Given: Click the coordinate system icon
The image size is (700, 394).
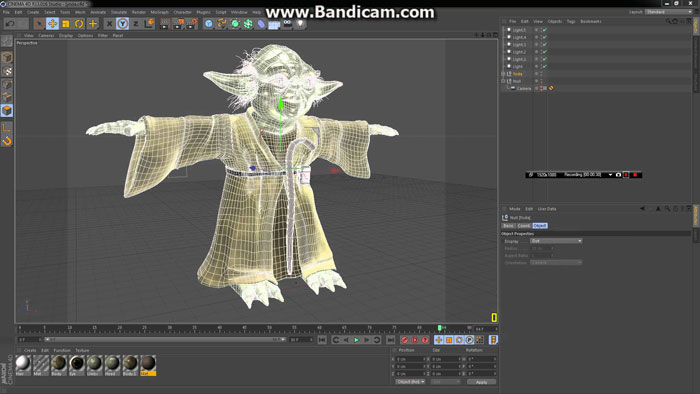Looking at the screenshot, I should tap(149, 24).
